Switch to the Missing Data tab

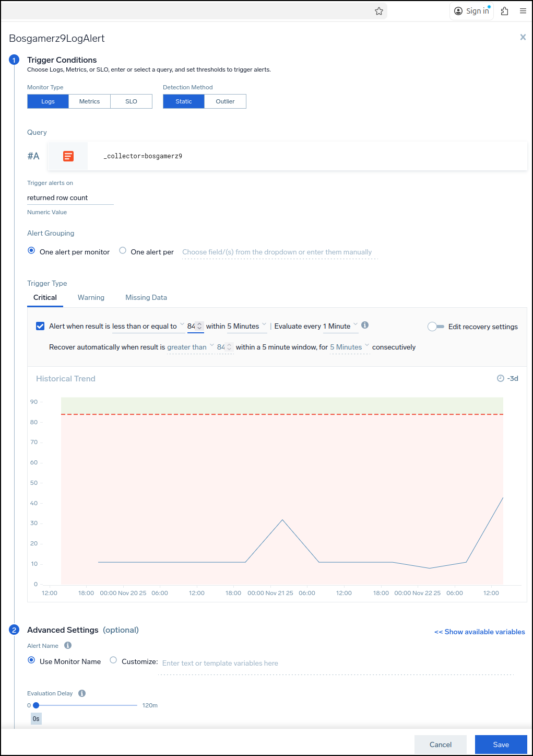[146, 297]
